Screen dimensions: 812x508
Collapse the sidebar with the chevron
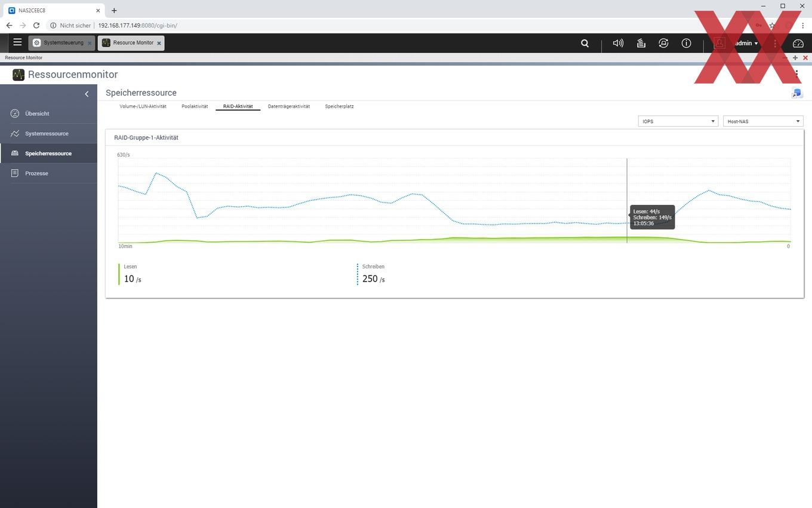[87, 94]
